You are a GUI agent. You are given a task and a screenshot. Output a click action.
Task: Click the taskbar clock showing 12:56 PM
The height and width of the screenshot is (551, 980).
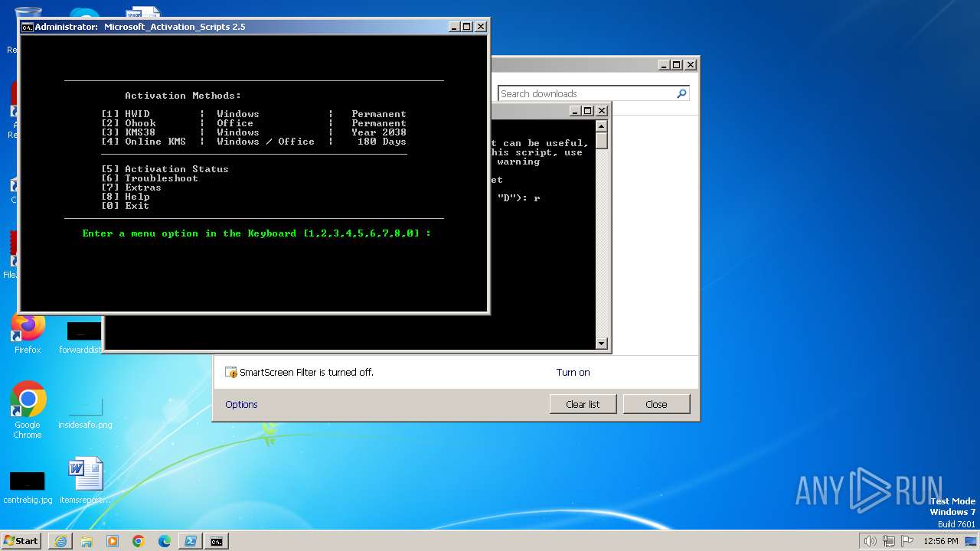(x=941, y=541)
